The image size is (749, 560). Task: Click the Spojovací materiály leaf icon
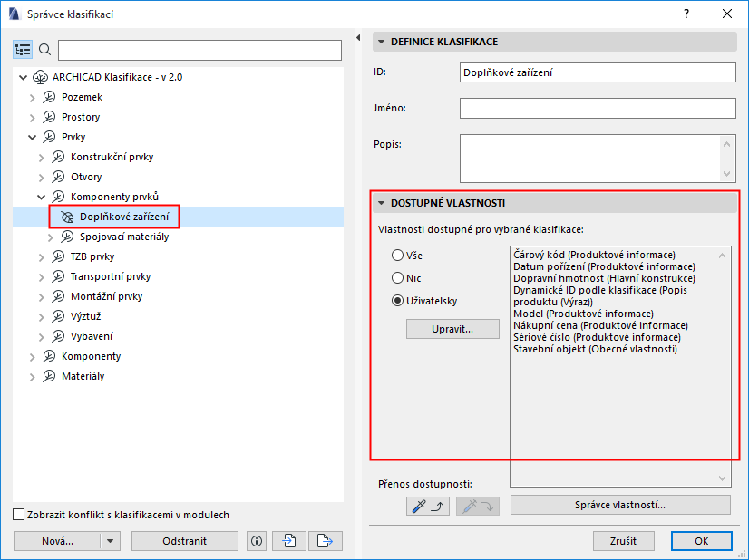pyautogui.click(x=67, y=237)
